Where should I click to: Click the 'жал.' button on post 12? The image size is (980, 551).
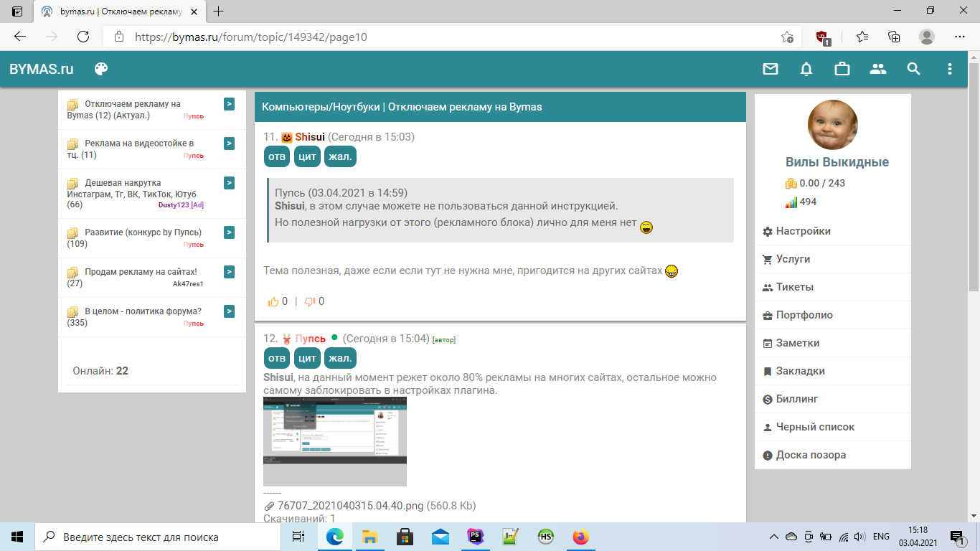tap(340, 358)
